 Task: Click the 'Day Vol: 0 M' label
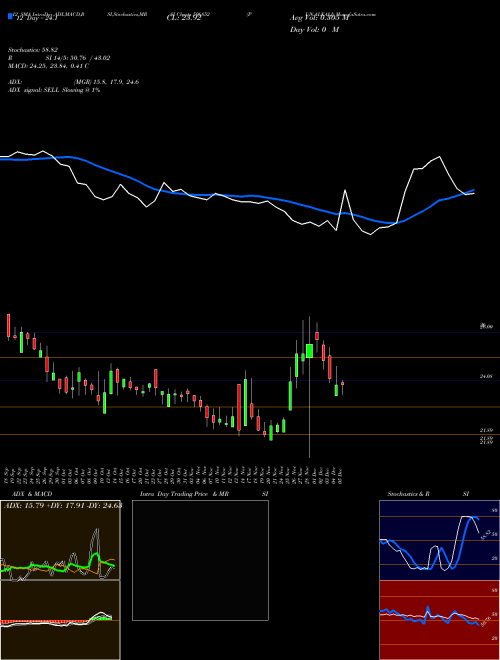click(314, 30)
